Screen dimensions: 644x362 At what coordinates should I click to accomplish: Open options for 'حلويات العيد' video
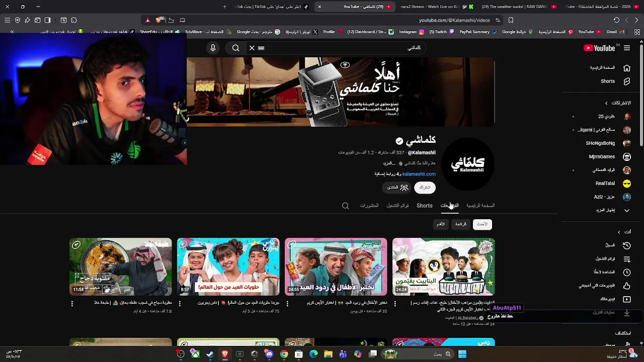click(x=180, y=304)
